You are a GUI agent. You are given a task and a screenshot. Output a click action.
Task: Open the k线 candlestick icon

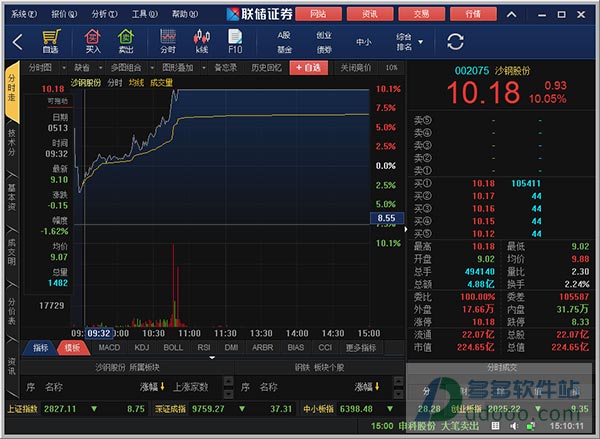click(202, 41)
